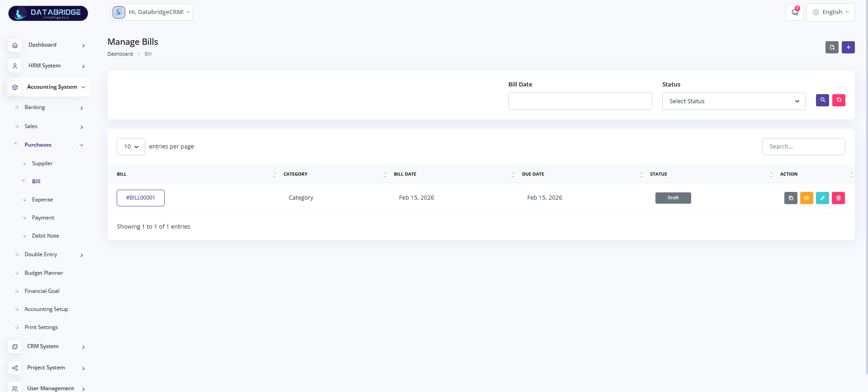This screenshot has height=392, width=868.
Task: Select the Bill menu item
Action: pos(36,182)
